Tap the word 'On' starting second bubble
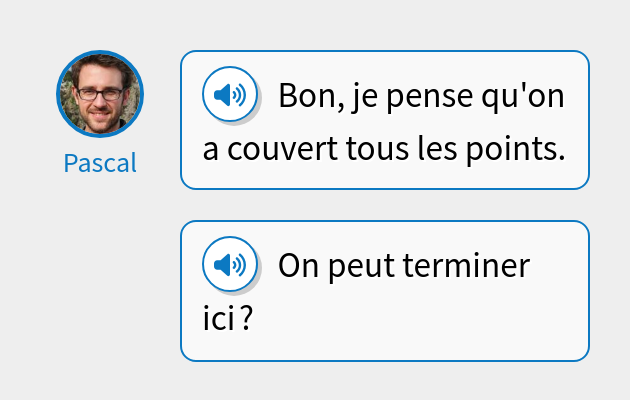 (x=297, y=267)
